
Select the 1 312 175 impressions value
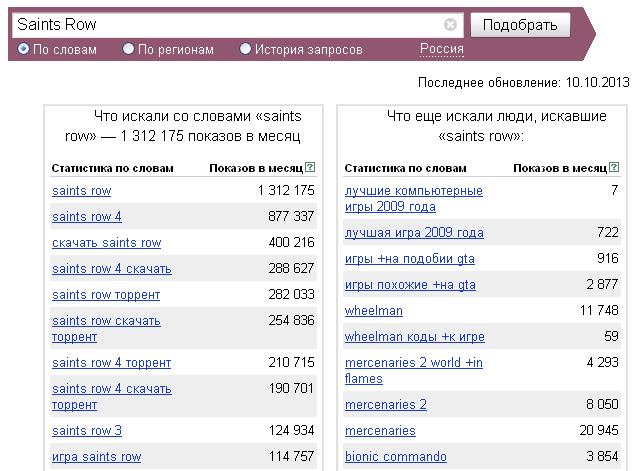pyautogui.click(x=286, y=190)
